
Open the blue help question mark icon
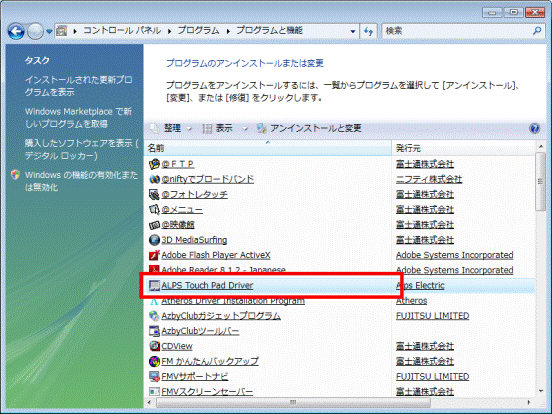(x=534, y=128)
